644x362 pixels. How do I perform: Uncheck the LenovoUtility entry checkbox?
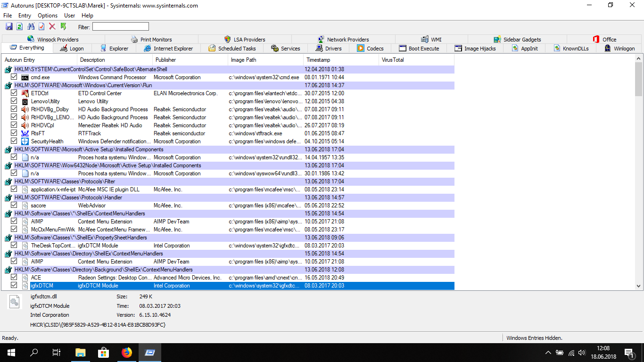(14, 101)
